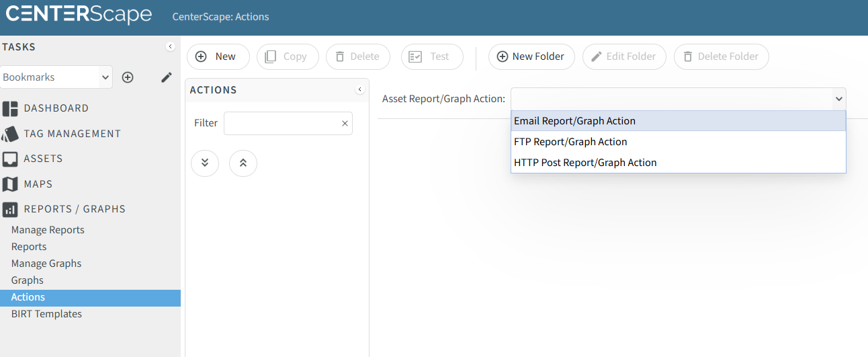Go to Manage Graphs
The image size is (868, 357).
(x=46, y=264)
